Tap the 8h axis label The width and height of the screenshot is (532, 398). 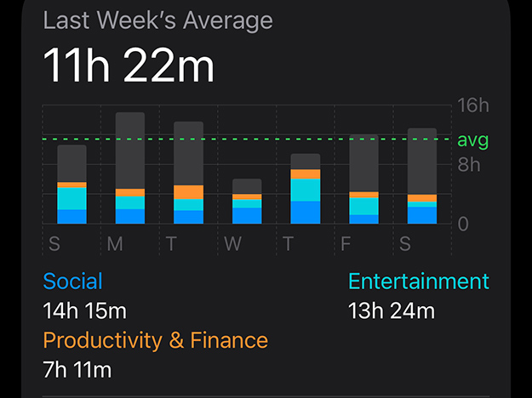(469, 165)
